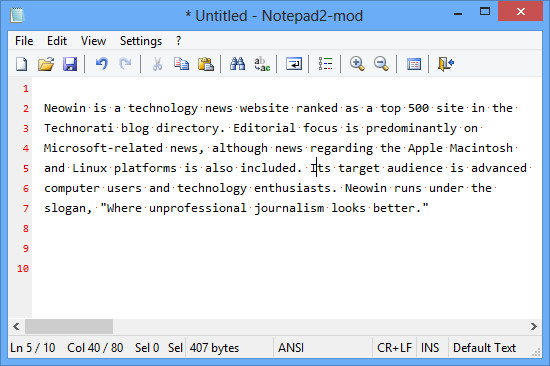Click the left scroll arrow
The image size is (550, 366).
16,326
